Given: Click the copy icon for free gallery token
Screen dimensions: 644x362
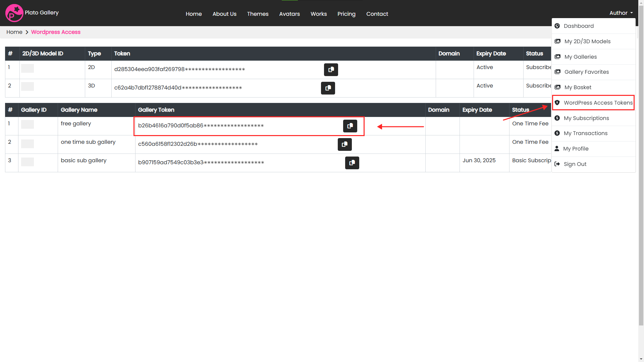Looking at the screenshot, I should [350, 126].
